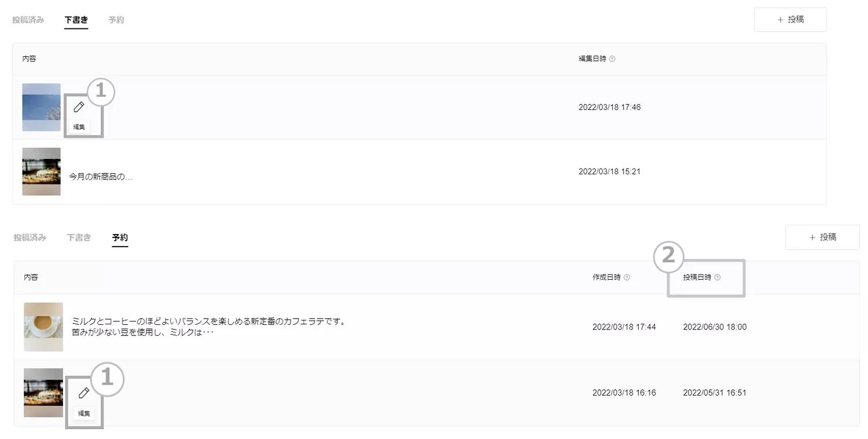Open draft titled 今月の新商品の…
This screenshot has width=868, height=439.
click(101, 177)
